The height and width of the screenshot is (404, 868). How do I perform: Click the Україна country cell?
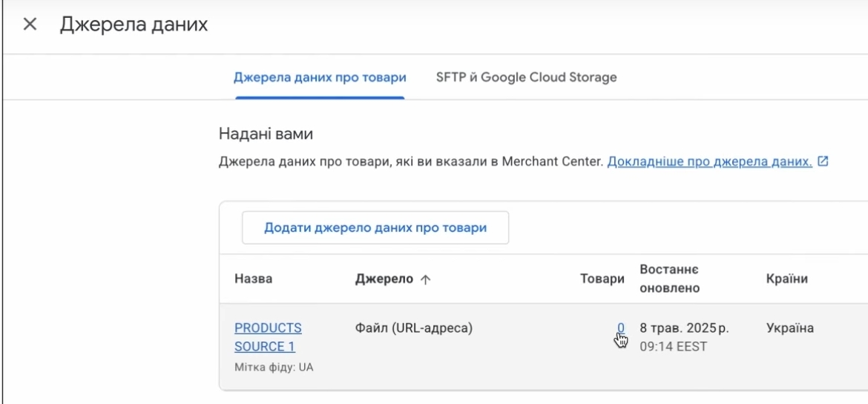(789, 328)
